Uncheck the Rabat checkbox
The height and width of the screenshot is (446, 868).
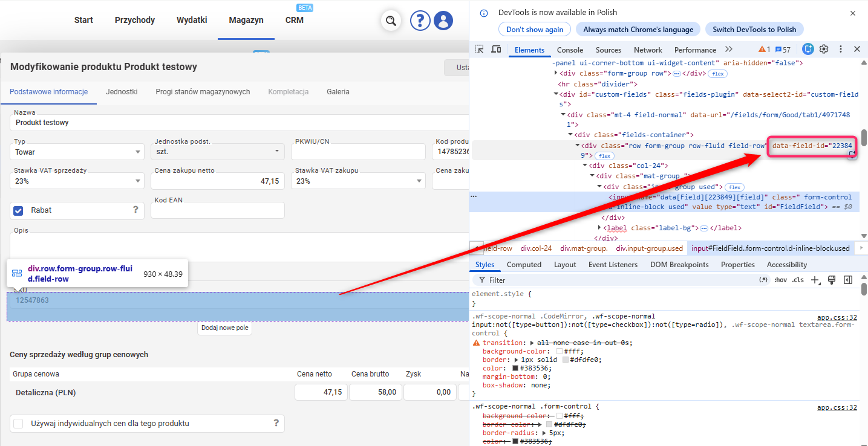(18, 210)
